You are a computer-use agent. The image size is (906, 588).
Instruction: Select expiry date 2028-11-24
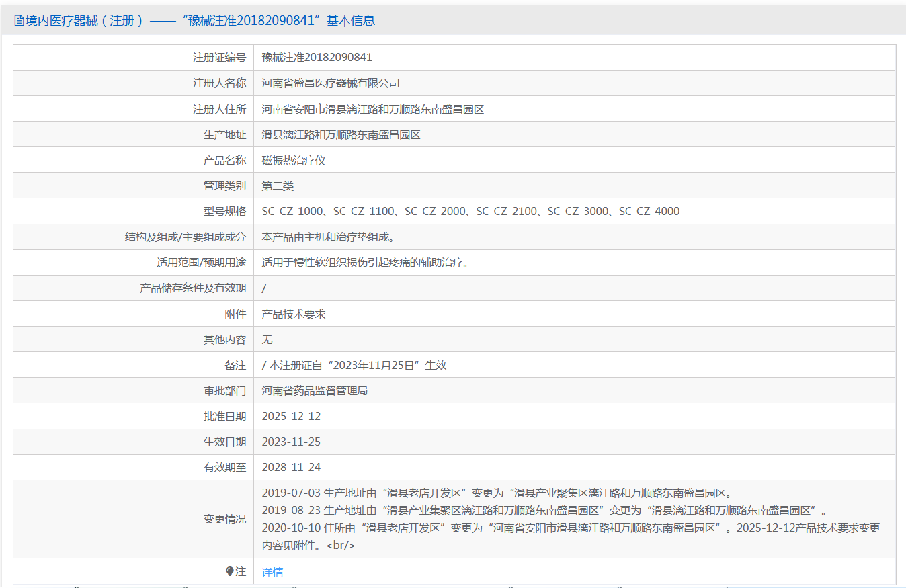click(x=291, y=467)
